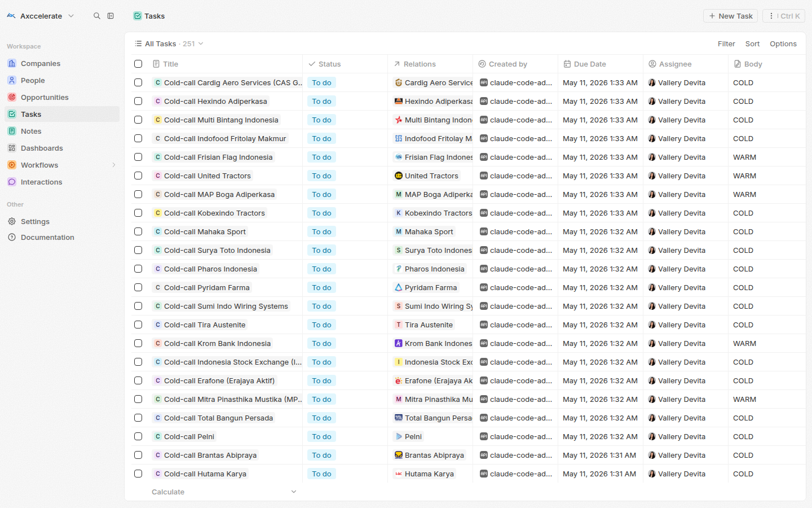Click the Documentation help icon
This screenshot has width=812, height=508.
point(12,237)
